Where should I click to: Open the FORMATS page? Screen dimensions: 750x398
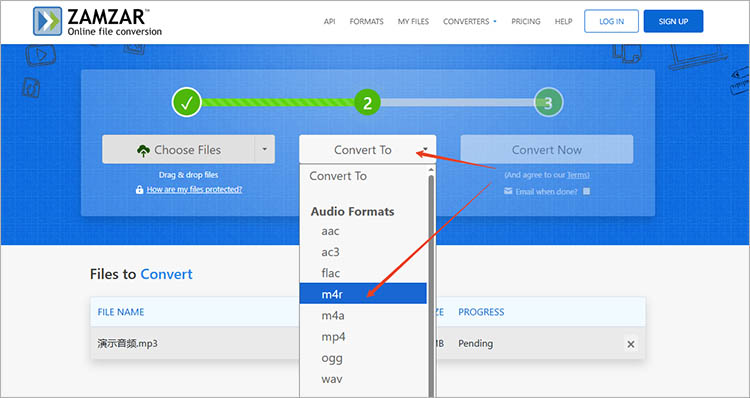tap(366, 22)
